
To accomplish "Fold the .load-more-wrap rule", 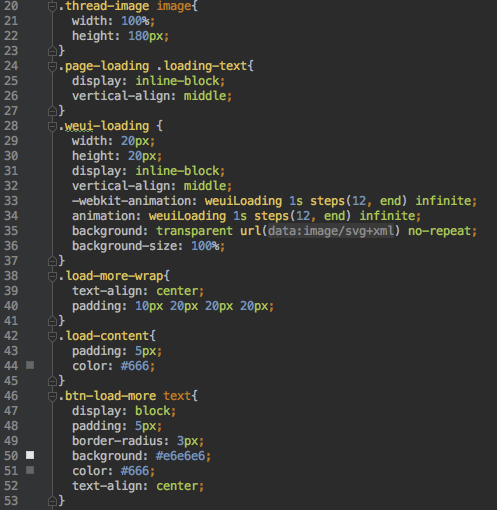I will (52, 276).
